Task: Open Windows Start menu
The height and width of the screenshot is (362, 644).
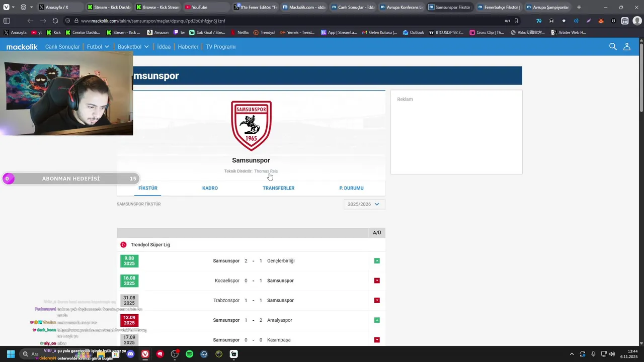Action: [11, 354]
